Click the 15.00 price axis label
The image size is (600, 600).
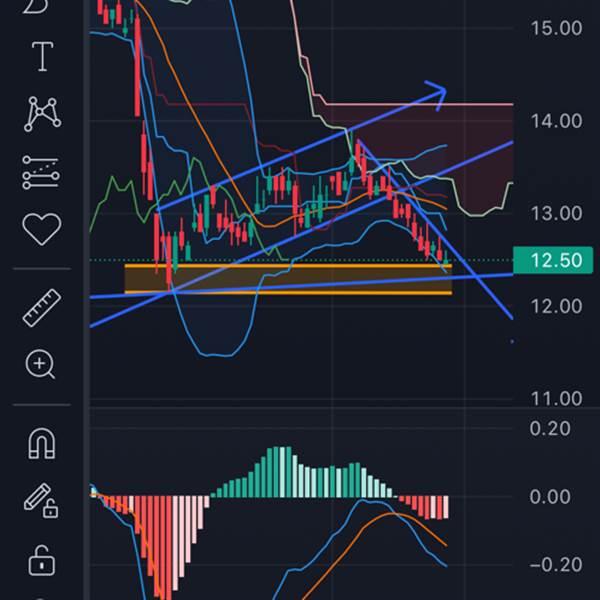pos(556,28)
